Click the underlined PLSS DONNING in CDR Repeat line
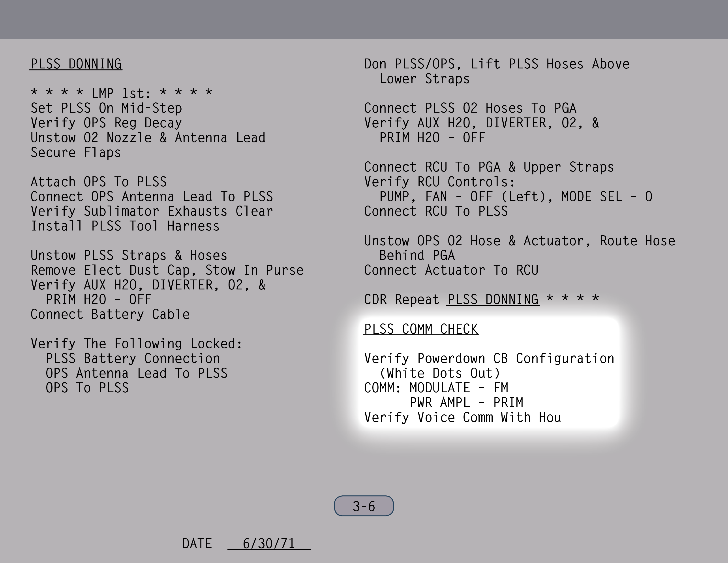 pos(493,300)
